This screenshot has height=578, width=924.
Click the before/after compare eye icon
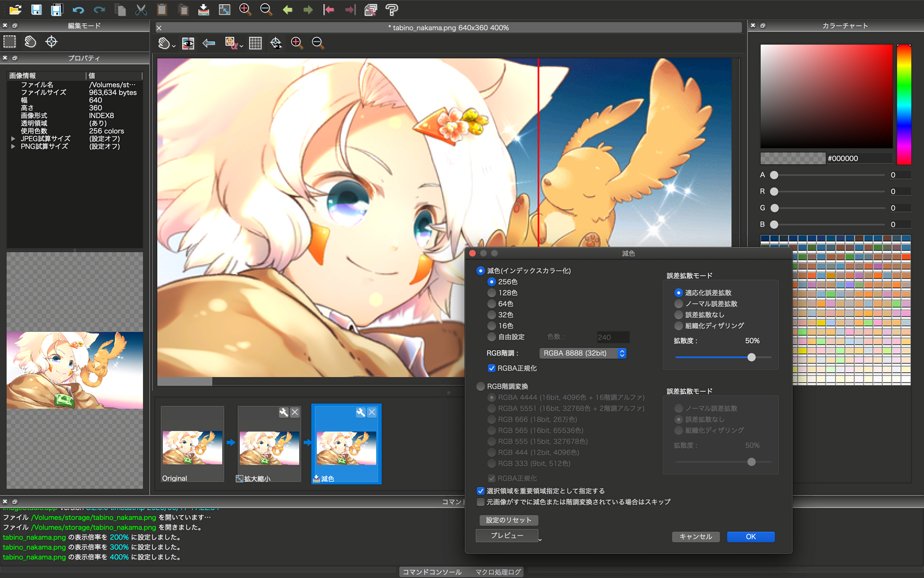(x=188, y=43)
